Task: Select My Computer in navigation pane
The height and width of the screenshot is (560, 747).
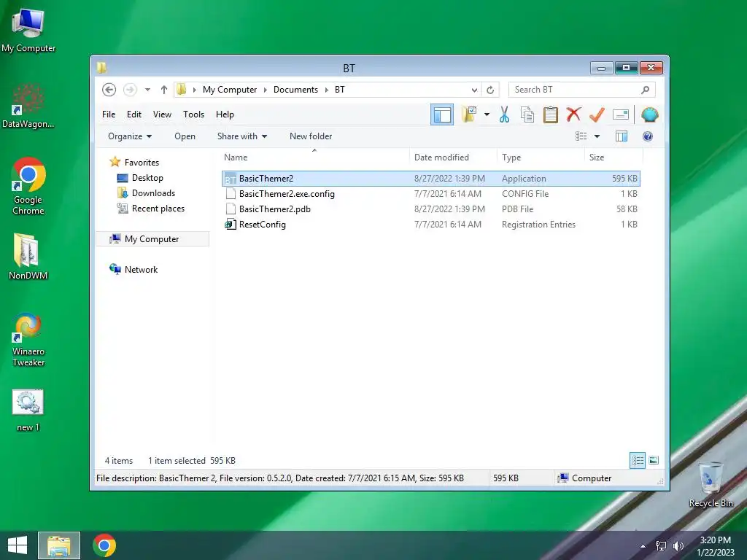Action: tap(152, 239)
